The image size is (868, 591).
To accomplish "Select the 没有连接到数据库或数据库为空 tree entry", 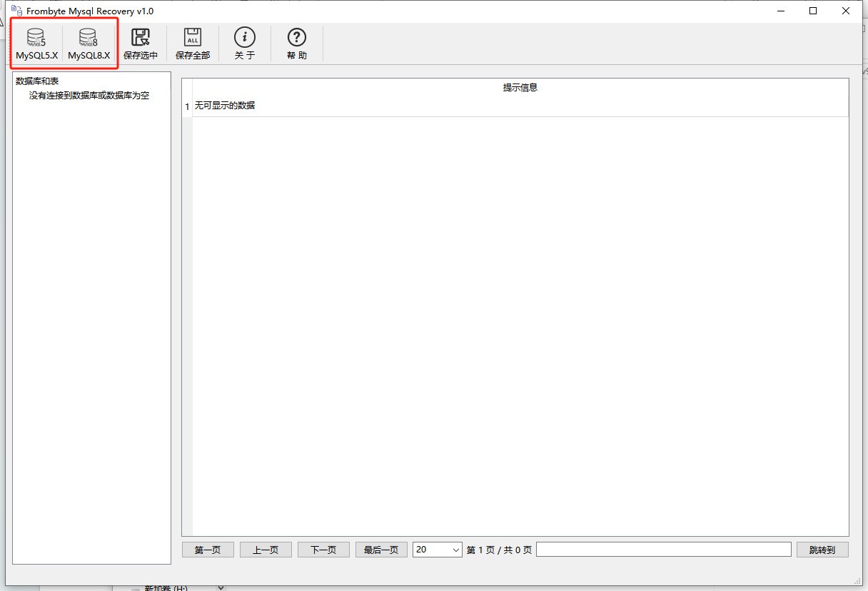I will pyautogui.click(x=89, y=96).
